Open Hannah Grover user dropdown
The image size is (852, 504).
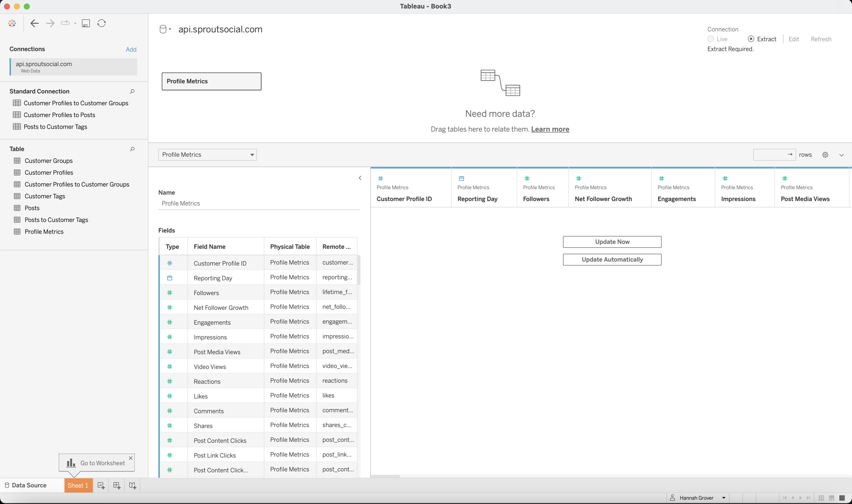(x=724, y=498)
